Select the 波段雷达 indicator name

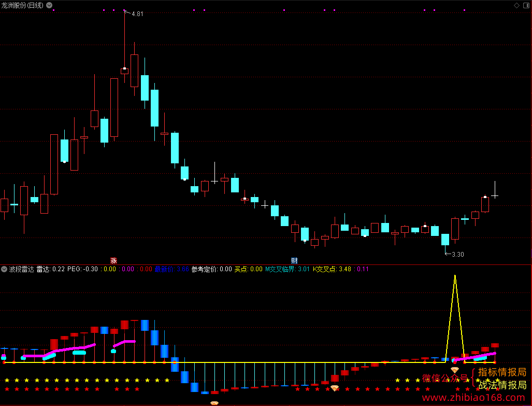point(21,269)
